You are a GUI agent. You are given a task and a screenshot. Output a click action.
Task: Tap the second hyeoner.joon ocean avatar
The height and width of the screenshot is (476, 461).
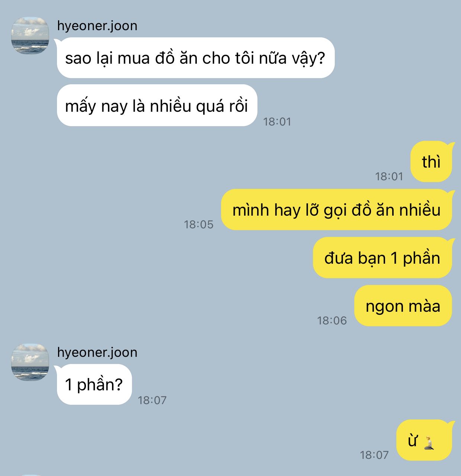point(30,362)
